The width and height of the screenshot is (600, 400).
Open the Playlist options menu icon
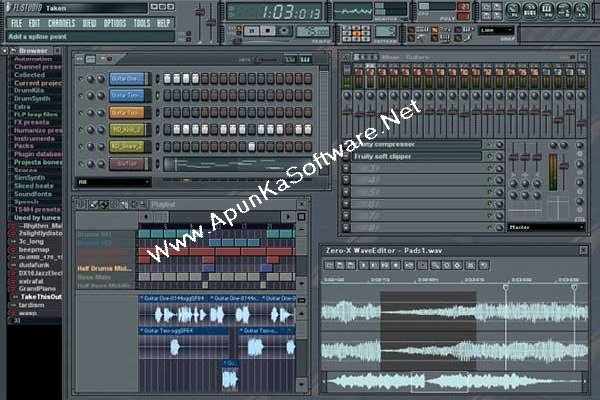[80, 204]
